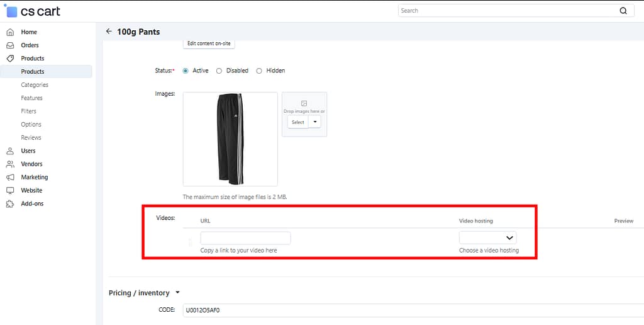
Task: Click the 'Drop images here or' text
Action: pyautogui.click(x=304, y=111)
